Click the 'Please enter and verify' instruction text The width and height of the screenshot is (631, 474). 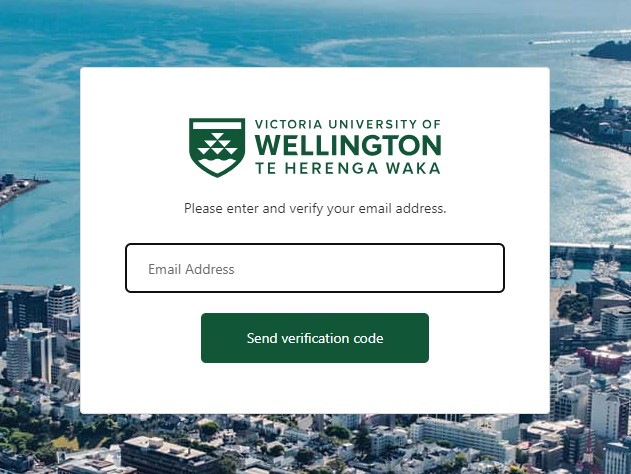(x=314, y=209)
